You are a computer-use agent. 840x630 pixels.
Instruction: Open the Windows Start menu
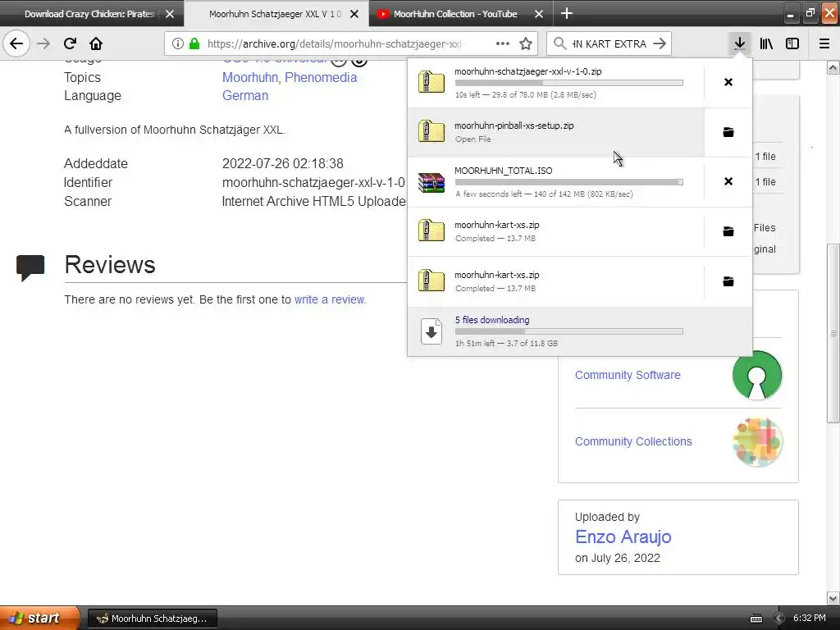(39, 618)
